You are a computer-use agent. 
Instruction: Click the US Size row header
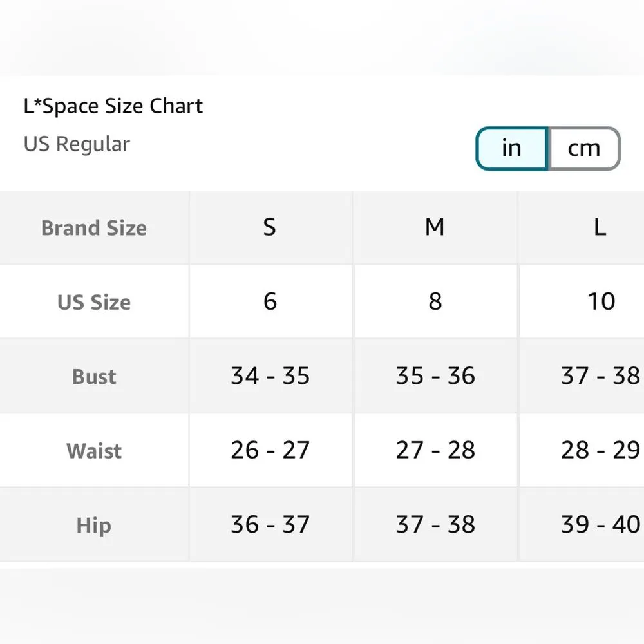pos(94,302)
